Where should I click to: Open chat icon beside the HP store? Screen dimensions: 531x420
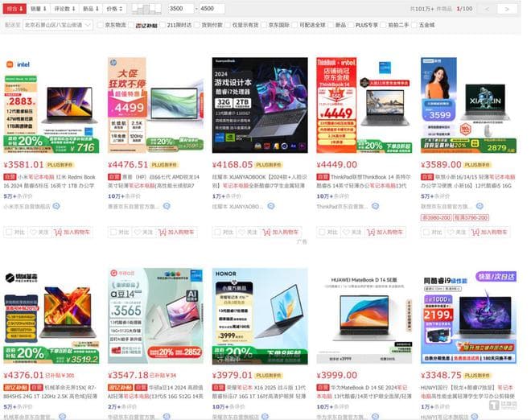point(167,206)
